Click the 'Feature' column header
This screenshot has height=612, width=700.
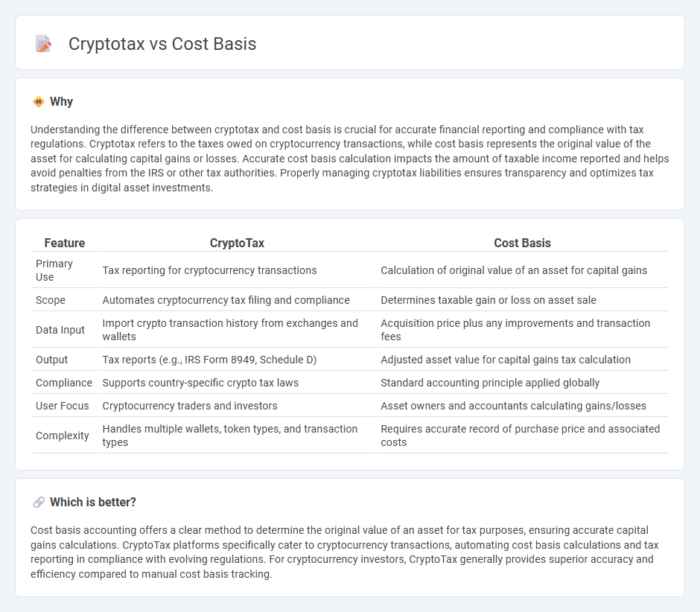click(64, 243)
